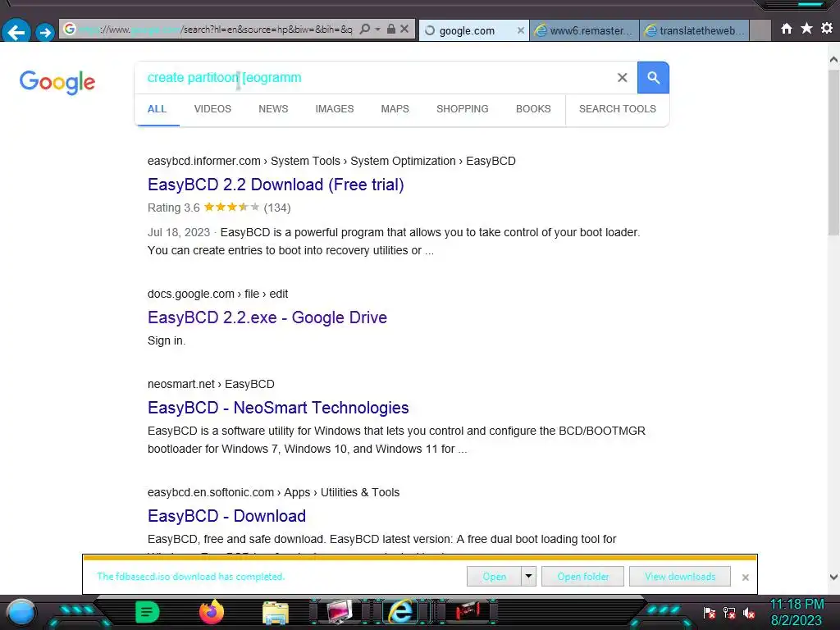
Task: Go forward with the browser forward arrow
Action: pos(45,32)
